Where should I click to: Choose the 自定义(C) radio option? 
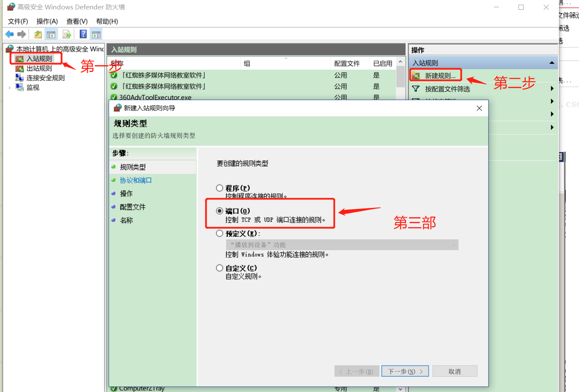219,268
